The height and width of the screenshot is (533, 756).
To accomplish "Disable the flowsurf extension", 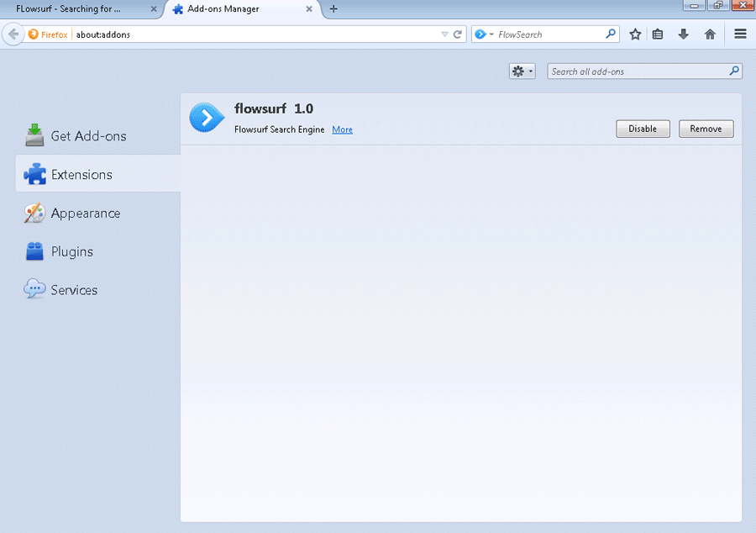I will coord(643,129).
